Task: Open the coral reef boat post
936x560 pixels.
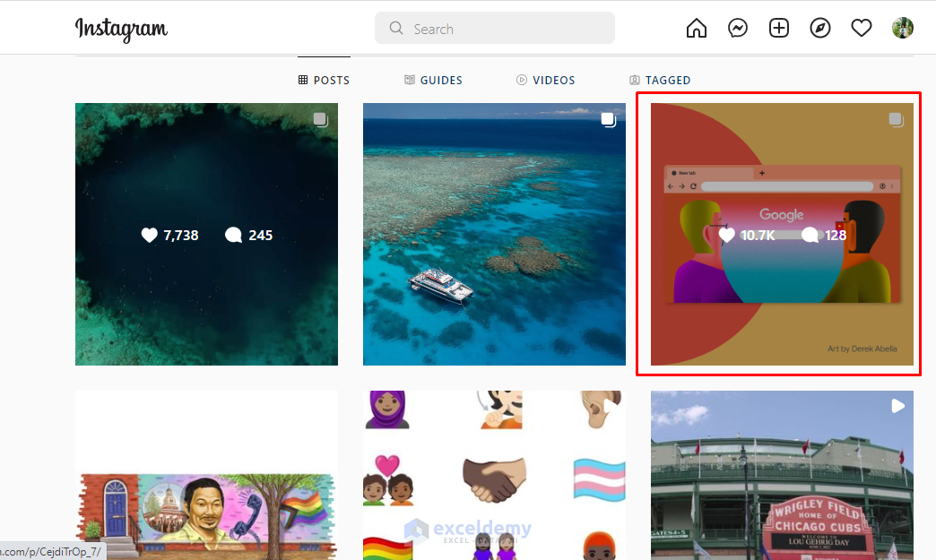Action: tap(494, 235)
